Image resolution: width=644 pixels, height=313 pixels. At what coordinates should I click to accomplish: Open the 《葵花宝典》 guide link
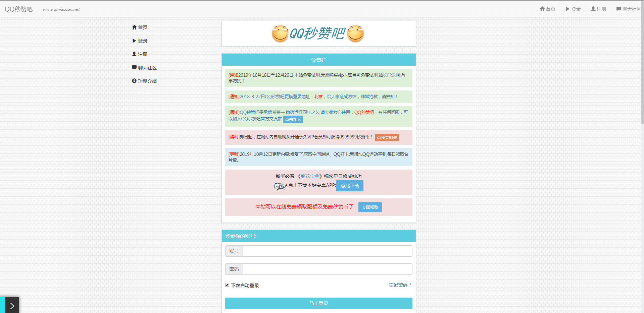[309, 176]
